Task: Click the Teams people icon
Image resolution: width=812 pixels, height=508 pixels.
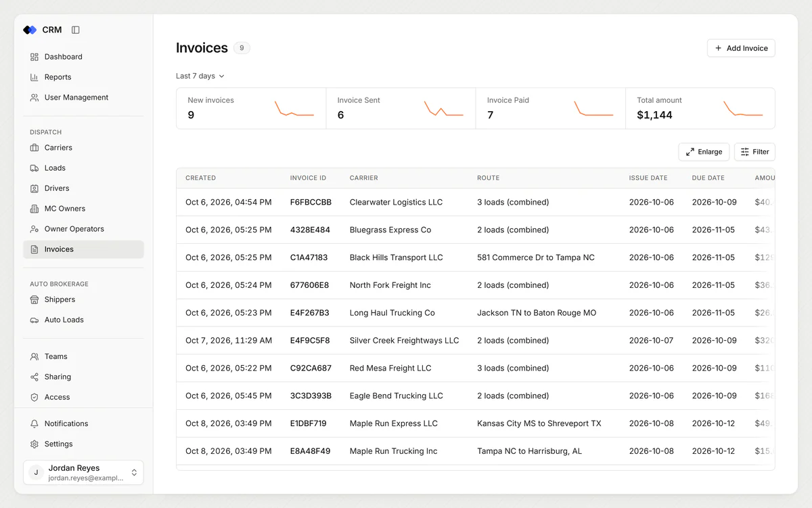Action: click(x=35, y=356)
